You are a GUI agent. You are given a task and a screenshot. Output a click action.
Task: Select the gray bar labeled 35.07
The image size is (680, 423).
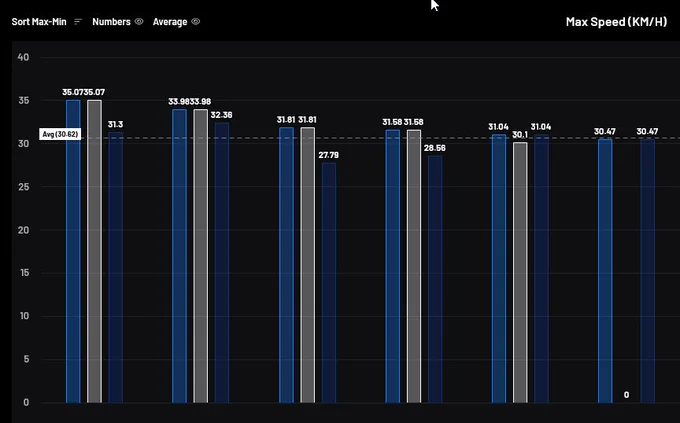tap(95, 251)
